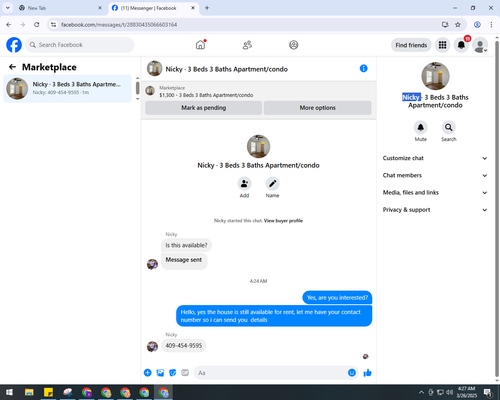
Task: Click the large profile picture in right panel
Action: click(x=435, y=76)
